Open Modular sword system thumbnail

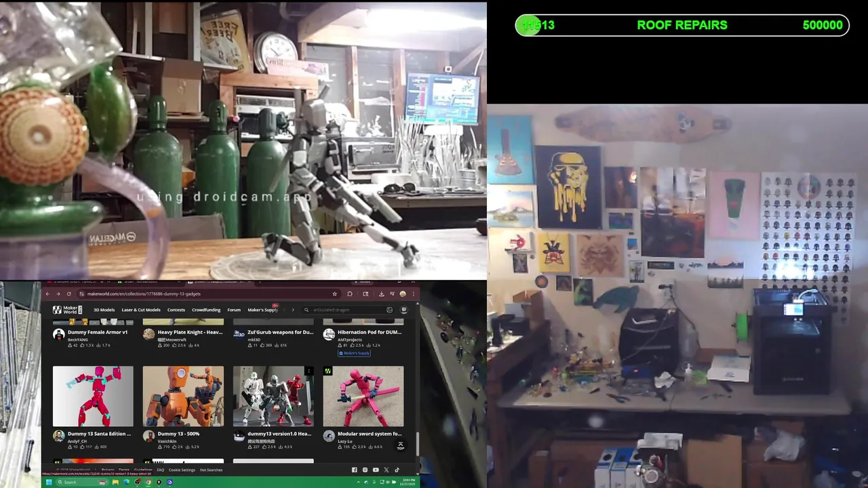(363, 396)
